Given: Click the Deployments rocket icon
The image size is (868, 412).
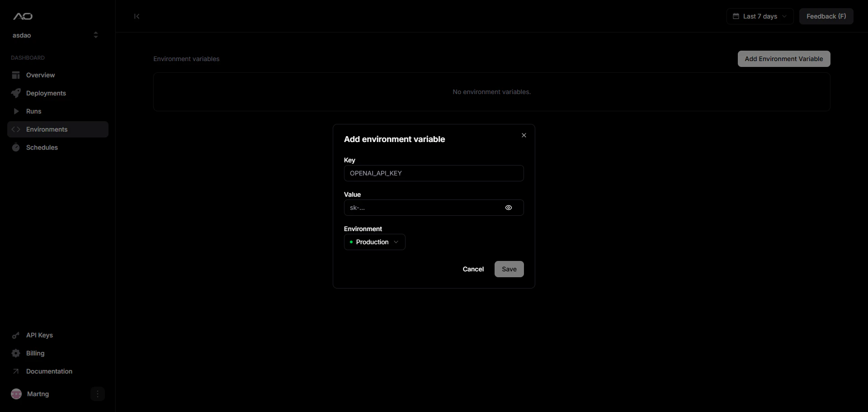Looking at the screenshot, I should 16,93.
